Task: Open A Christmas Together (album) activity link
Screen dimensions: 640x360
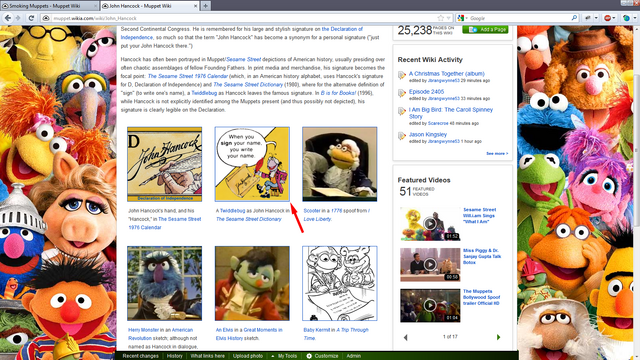Action: [x=447, y=73]
